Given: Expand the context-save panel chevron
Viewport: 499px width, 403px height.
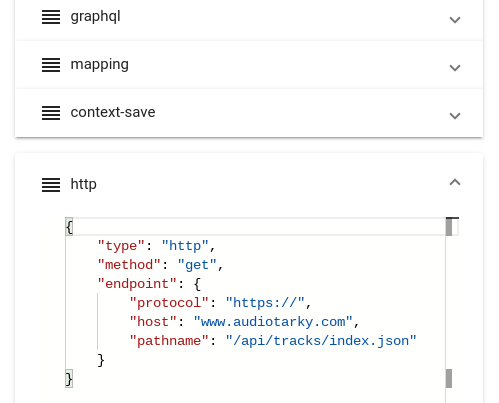Looking at the screenshot, I should (x=455, y=116).
